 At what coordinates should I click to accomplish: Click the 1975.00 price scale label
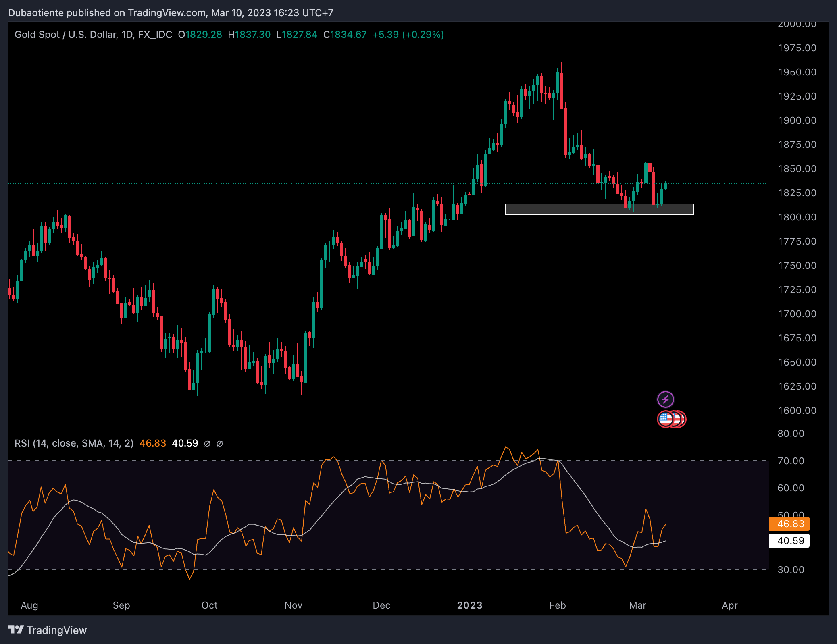pos(797,48)
